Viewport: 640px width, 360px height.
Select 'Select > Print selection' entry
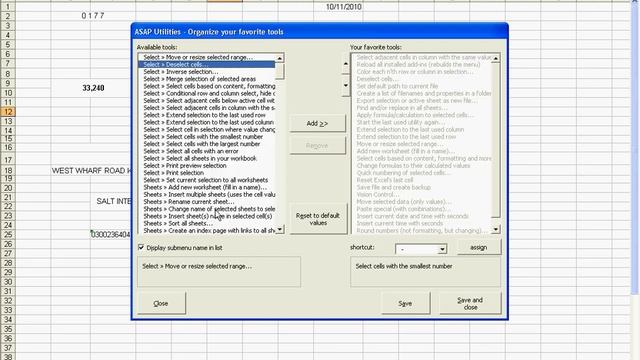(x=207, y=173)
